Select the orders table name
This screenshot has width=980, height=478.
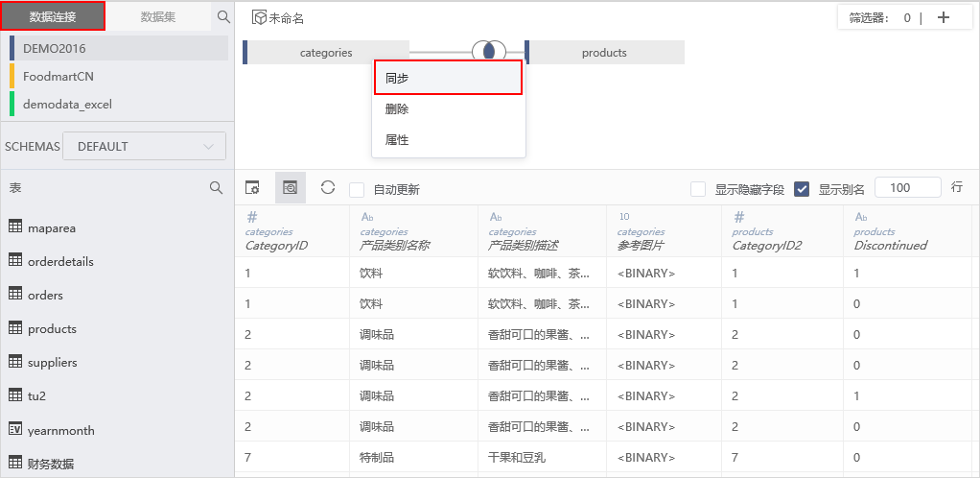[x=46, y=296]
